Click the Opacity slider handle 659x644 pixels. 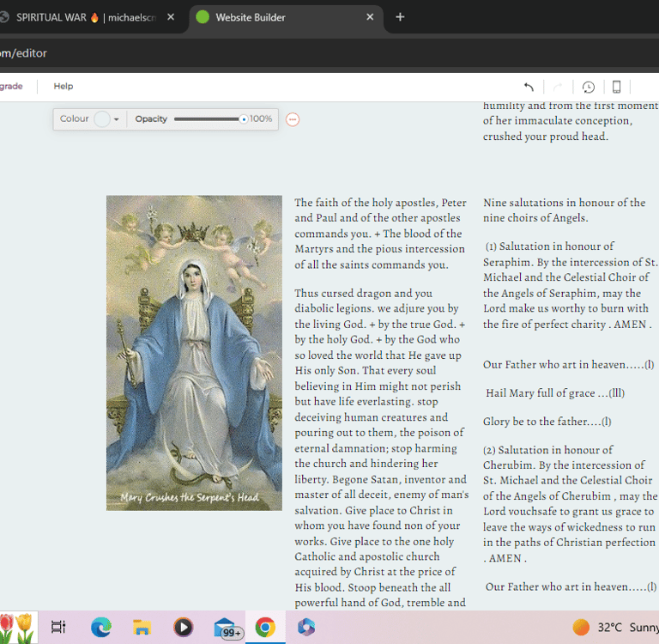coord(244,119)
